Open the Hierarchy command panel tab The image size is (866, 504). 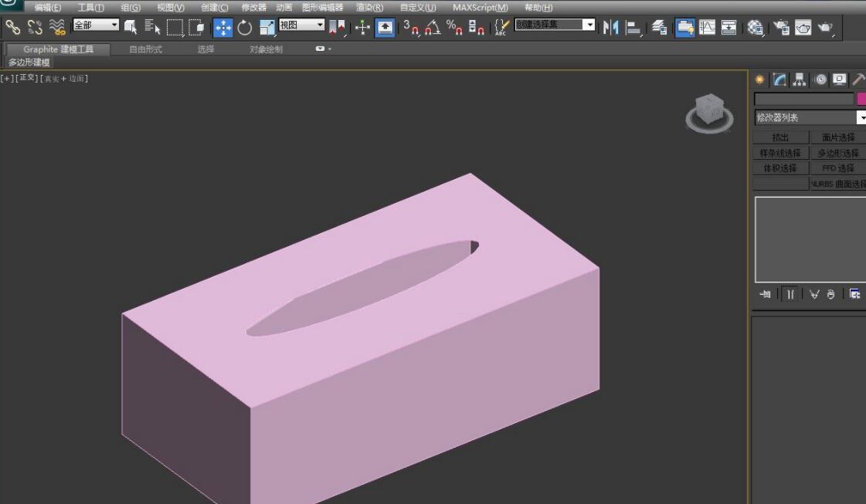tap(799, 80)
